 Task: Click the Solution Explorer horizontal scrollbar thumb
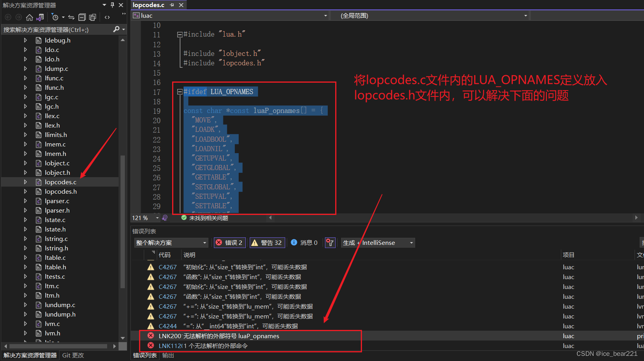(x=58, y=346)
